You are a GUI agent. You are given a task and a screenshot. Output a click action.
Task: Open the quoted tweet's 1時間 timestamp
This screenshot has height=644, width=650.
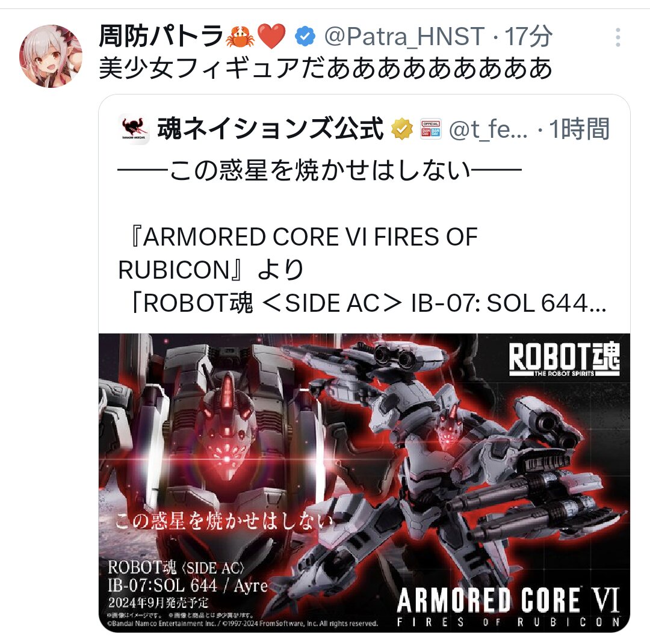click(x=579, y=129)
